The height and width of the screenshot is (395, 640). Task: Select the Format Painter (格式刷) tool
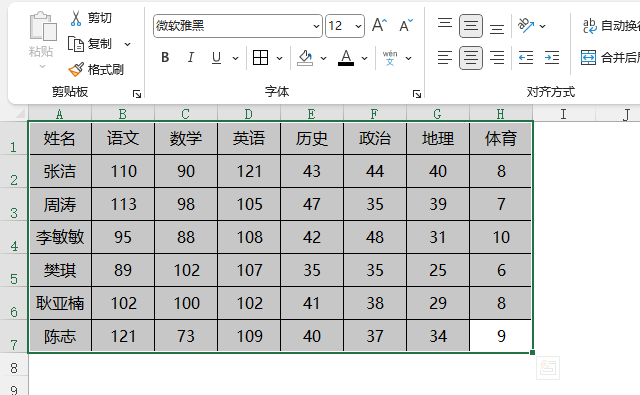click(x=96, y=69)
